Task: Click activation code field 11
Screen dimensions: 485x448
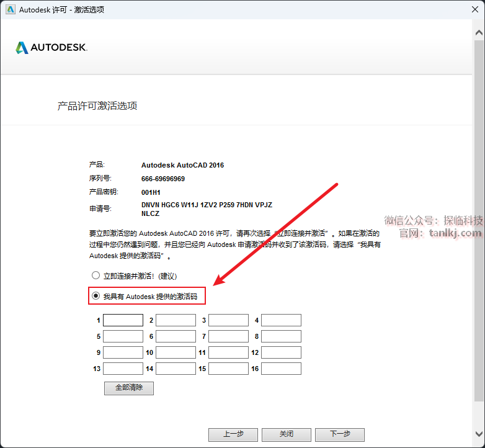Action: (229, 352)
